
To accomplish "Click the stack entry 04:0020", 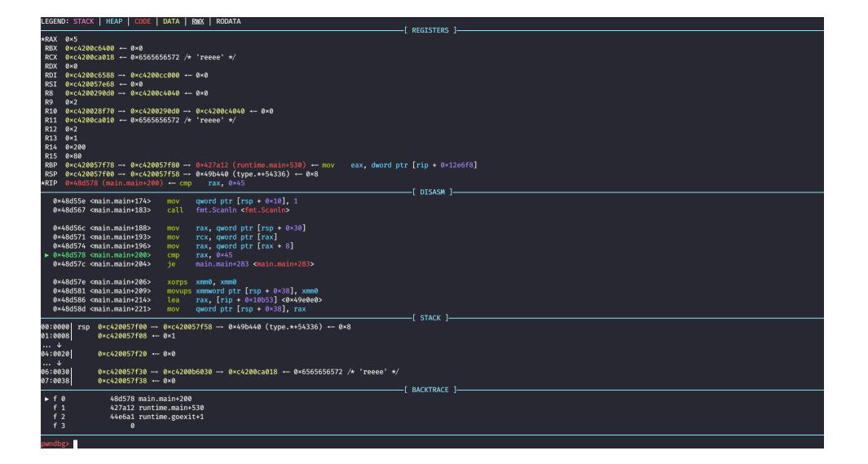I will point(108,354).
